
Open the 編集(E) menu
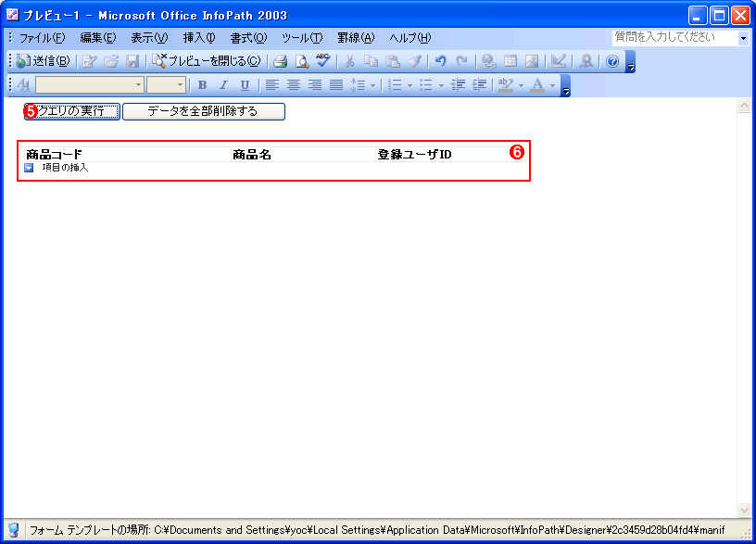click(98, 38)
